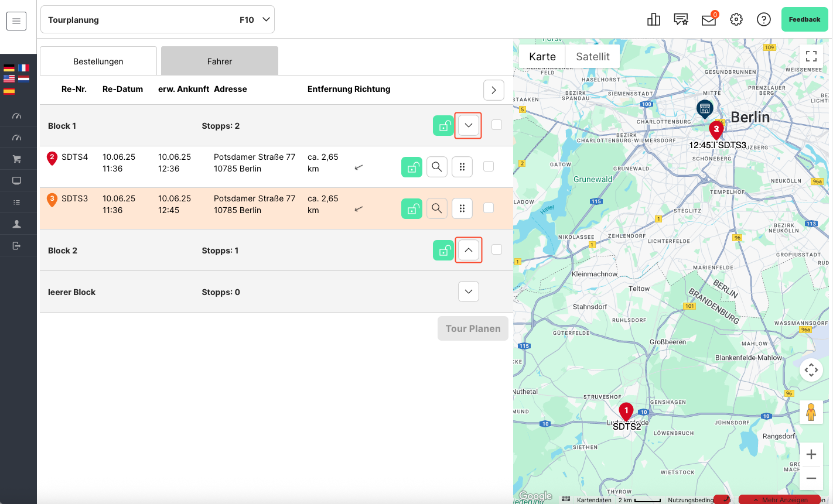Image resolution: width=833 pixels, height=504 pixels.
Task: Open the reviews chat-star icon
Action: pos(681,20)
